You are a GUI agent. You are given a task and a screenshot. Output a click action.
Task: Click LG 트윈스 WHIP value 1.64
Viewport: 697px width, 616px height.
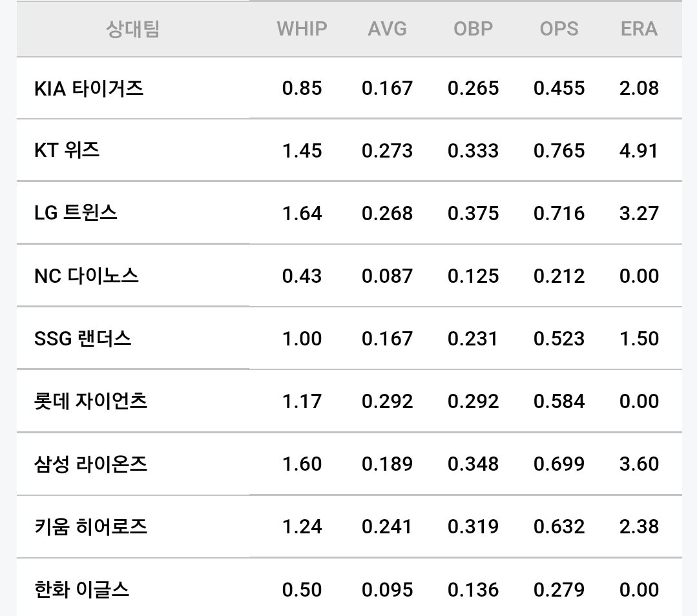click(x=302, y=213)
